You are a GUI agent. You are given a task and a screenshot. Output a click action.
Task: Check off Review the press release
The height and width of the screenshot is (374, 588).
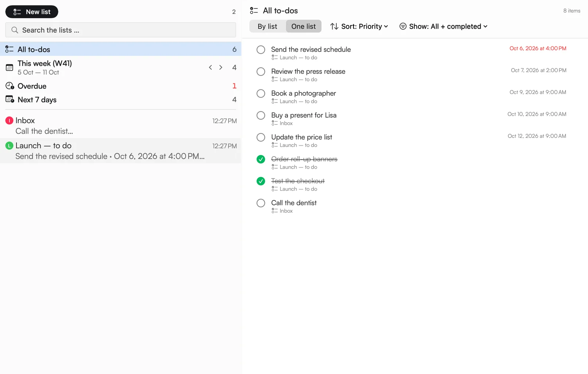point(261,72)
